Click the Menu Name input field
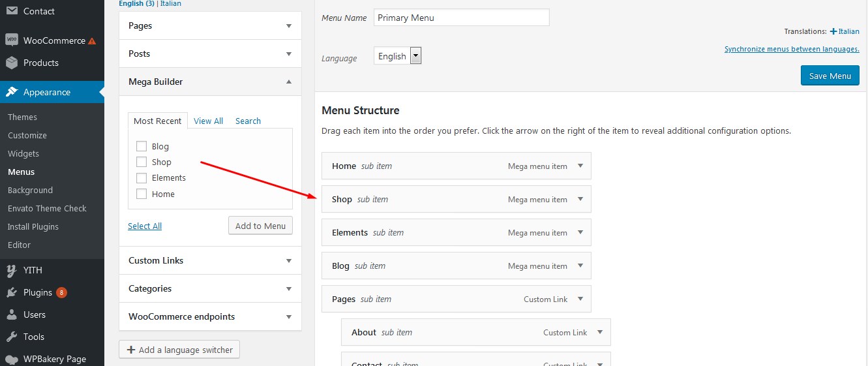This screenshot has width=868, height=366. pyautogui.click(x=462, y=18)
